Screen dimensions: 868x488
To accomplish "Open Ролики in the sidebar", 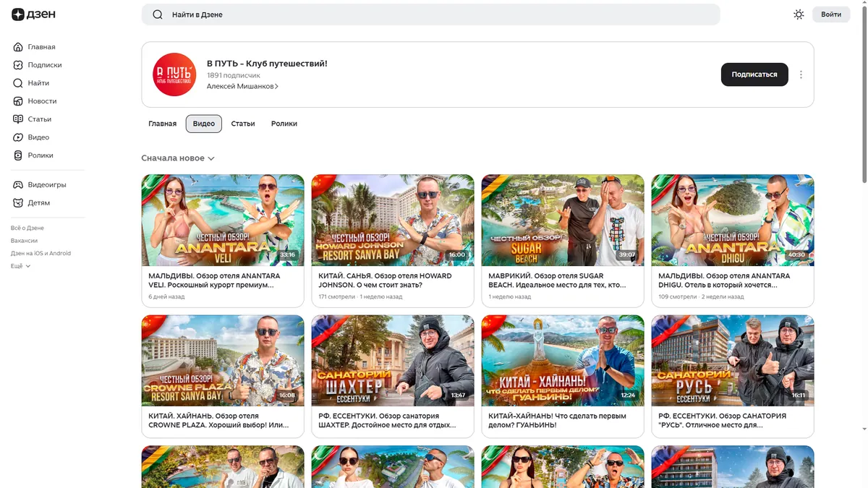I will tap(33, 155).
